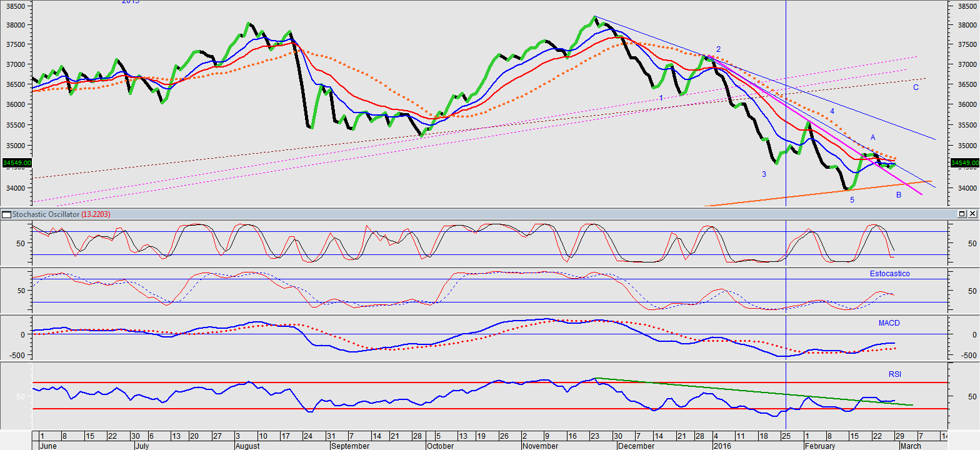The width and height of the screenshot is (980, 450).
Task: Select the orange support trendline under wave 5
Action: pyautogui.click(x=817, y=194)
